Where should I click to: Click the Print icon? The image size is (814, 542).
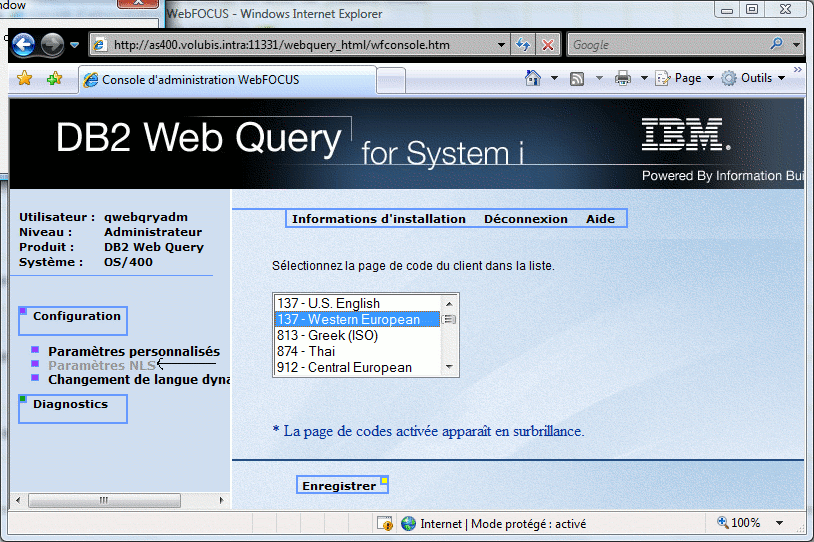(622, 78)
